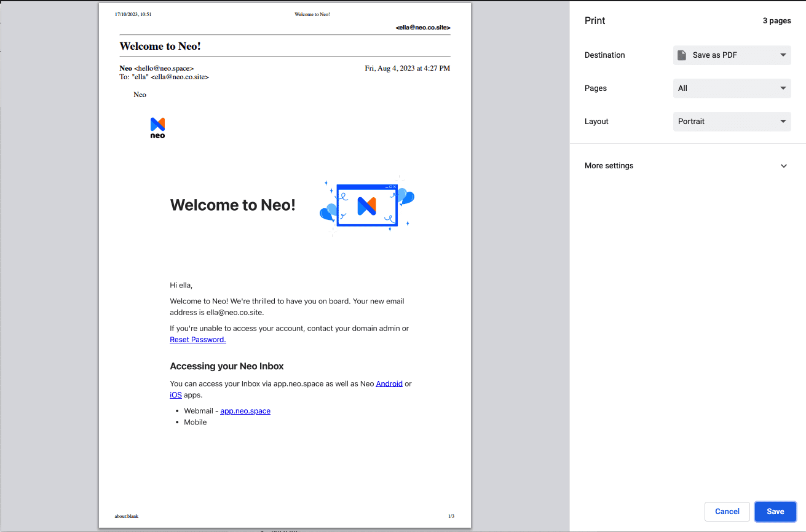Click the large 'Welcome to Neo!' banner title

pyautogui.click(x=232, y=205)
